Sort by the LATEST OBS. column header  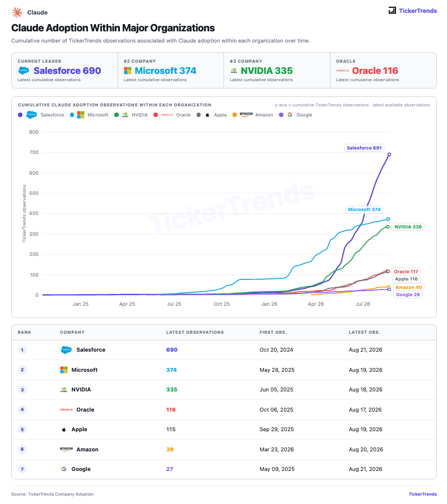364,332
